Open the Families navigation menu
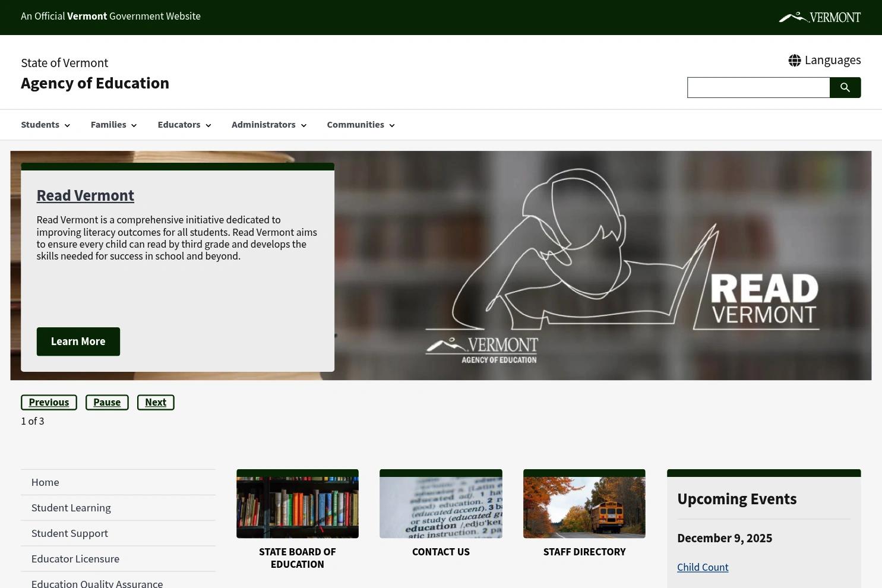This screenshot has height=588, width=882. (x=108, y=125)
